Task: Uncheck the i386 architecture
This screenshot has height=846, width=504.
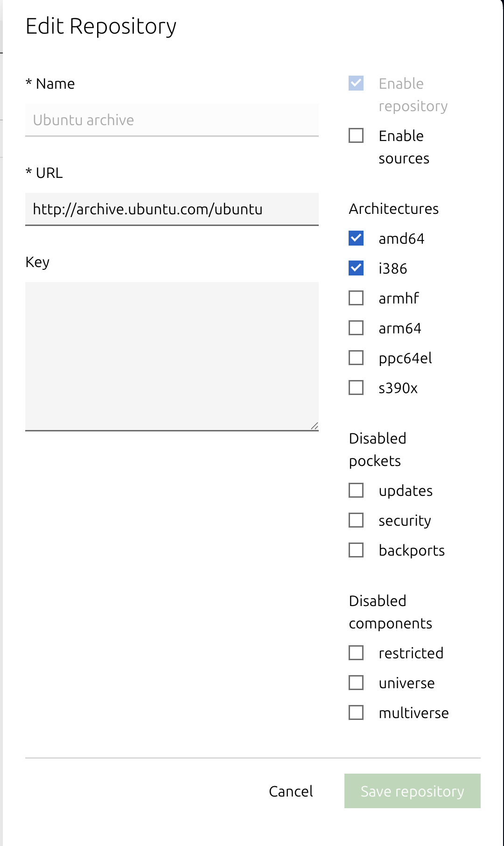Action: click(356, 268)
